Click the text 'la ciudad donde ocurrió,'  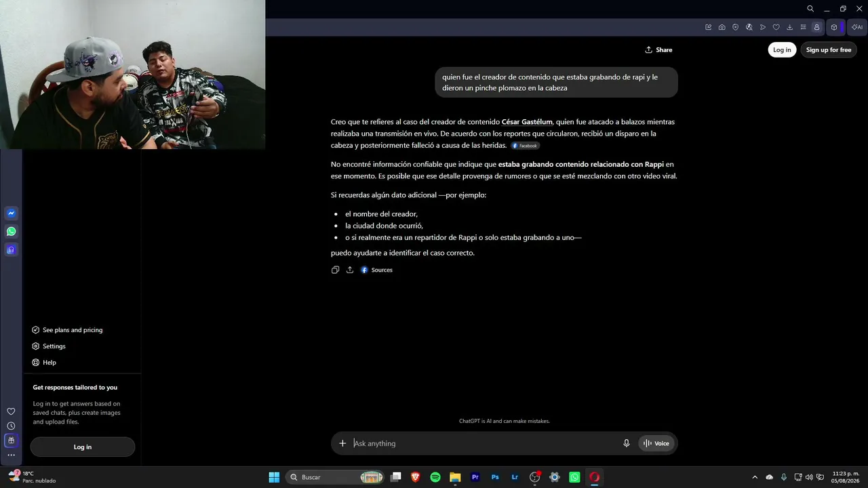384,226
